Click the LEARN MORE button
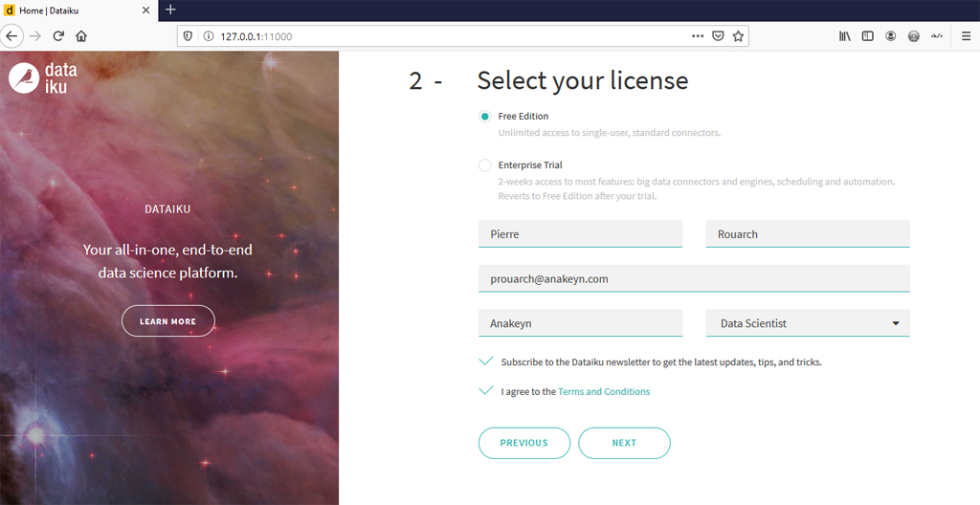The height and width of the screenshot is (505, 980). (168, 321)
